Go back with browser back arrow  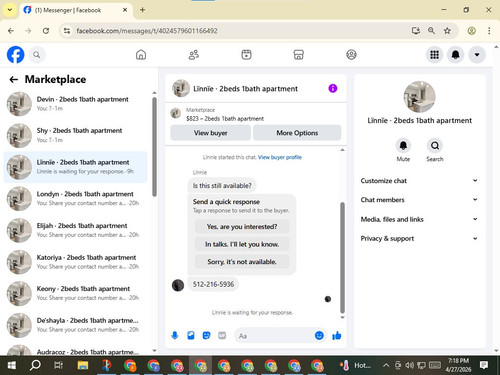11,31
